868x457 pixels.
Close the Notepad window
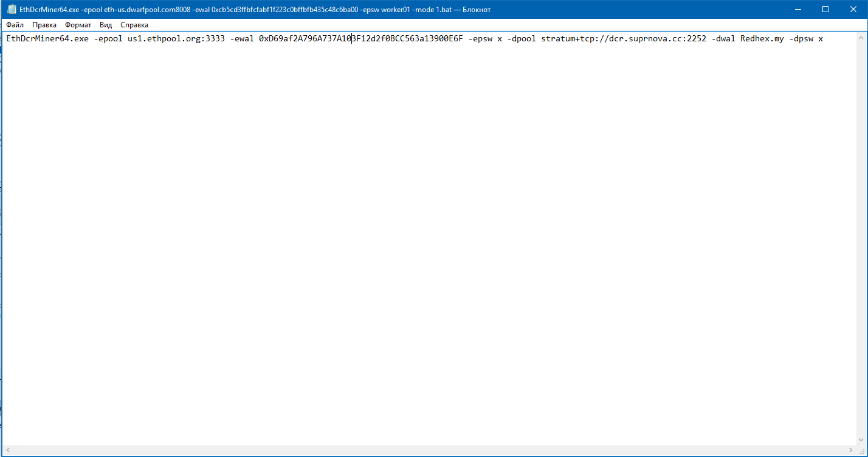(853, 9)
